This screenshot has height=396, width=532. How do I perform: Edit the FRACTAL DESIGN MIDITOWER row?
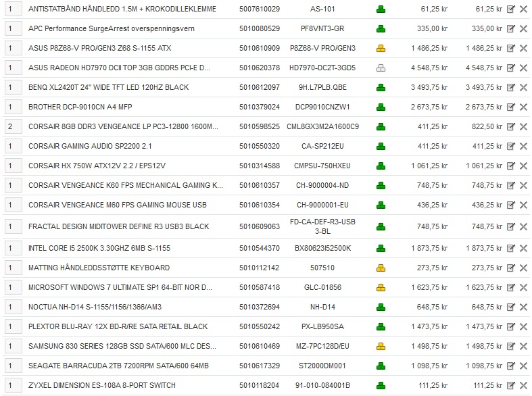pos(510,226)
